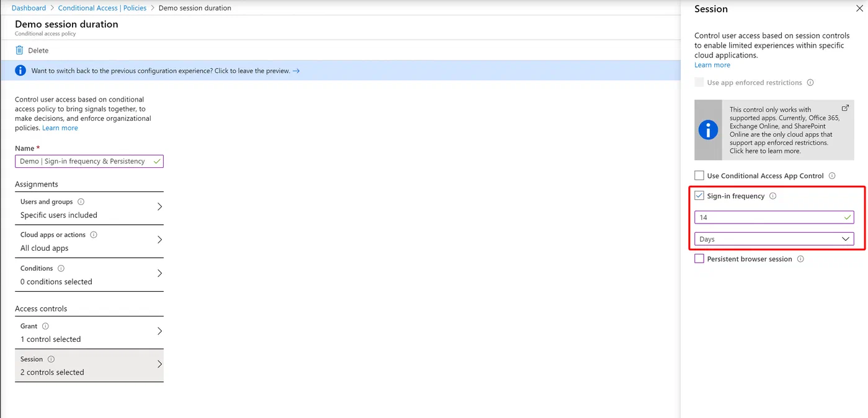Screen dimensions: 868x418
Task: Click the large info icon in supported-apps notice
Action: (x=708, y=130)
